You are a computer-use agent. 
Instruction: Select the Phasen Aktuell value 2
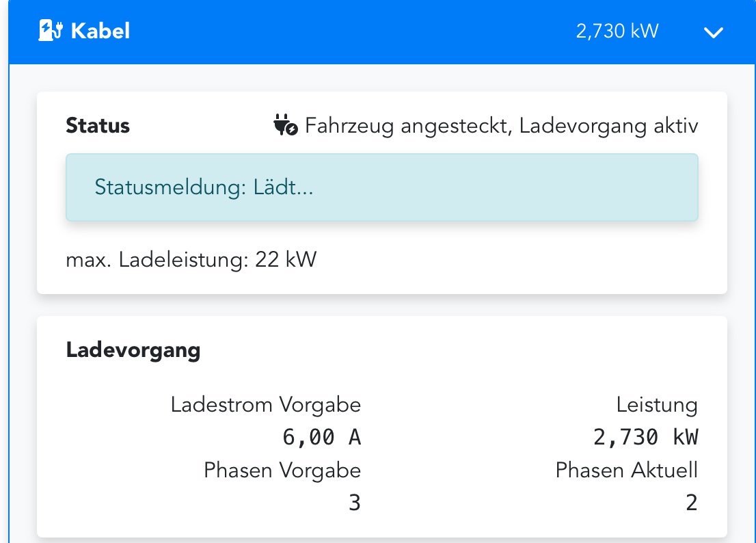point(691,503)
